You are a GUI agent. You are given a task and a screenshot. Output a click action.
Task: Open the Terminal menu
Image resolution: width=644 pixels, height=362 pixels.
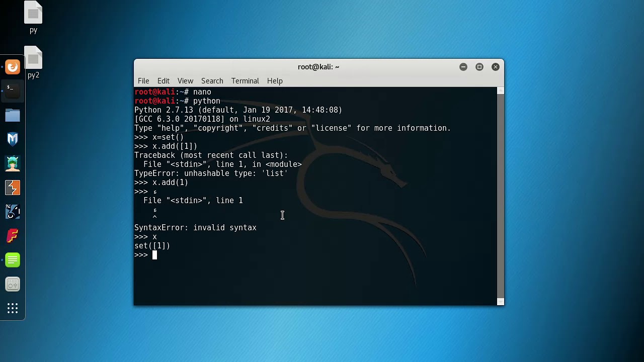[245, 81]
